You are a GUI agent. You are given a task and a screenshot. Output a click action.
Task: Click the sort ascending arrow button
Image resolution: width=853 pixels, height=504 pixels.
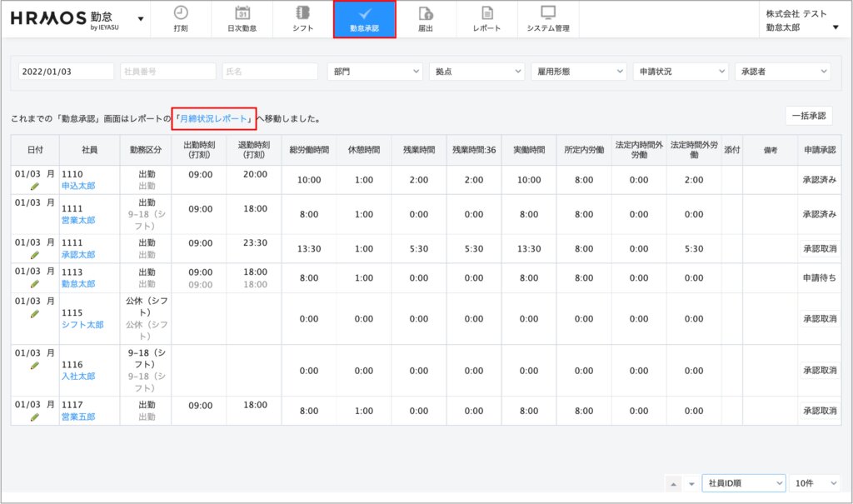[x=674, y=484]
